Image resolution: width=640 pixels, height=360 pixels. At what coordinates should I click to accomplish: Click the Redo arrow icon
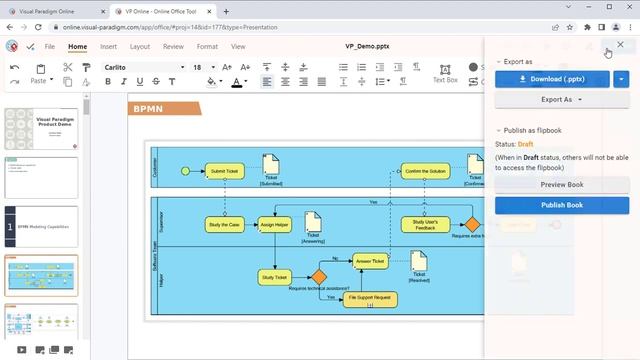[15, 82]
